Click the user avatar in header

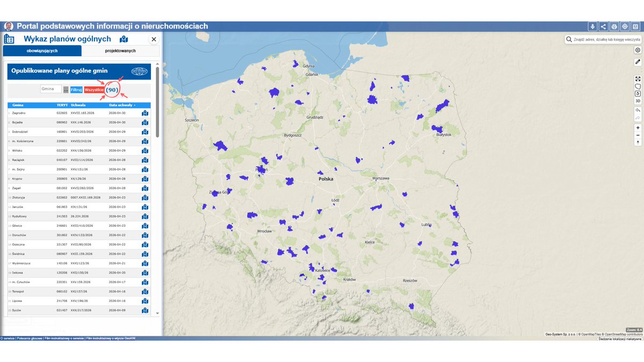point(9,26)
